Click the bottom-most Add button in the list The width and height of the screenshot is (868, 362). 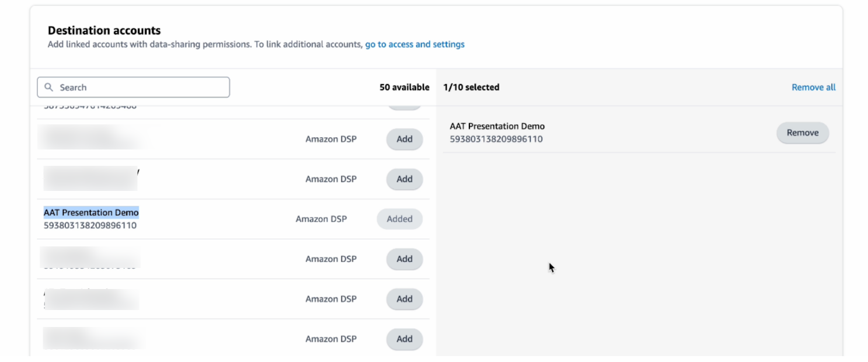pos(404,339)
